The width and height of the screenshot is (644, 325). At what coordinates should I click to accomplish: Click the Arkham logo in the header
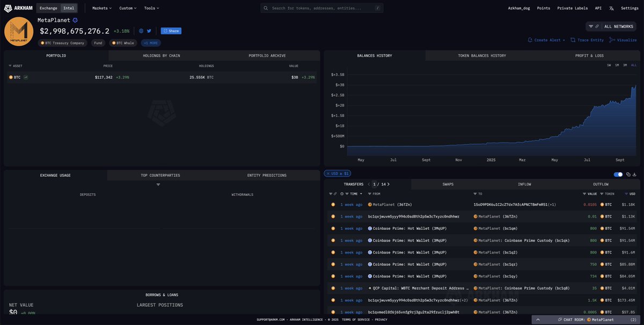[x=18, y=8]
